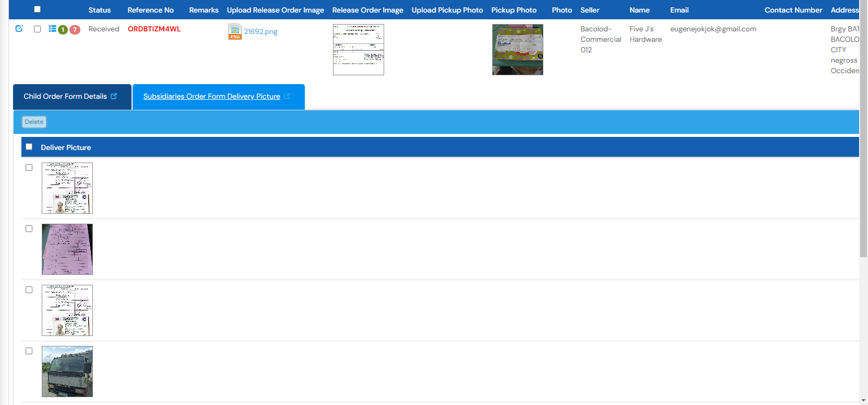868x405 pixels.
Task: Click the green badge showing 1
Action: (x=63, y=30)
